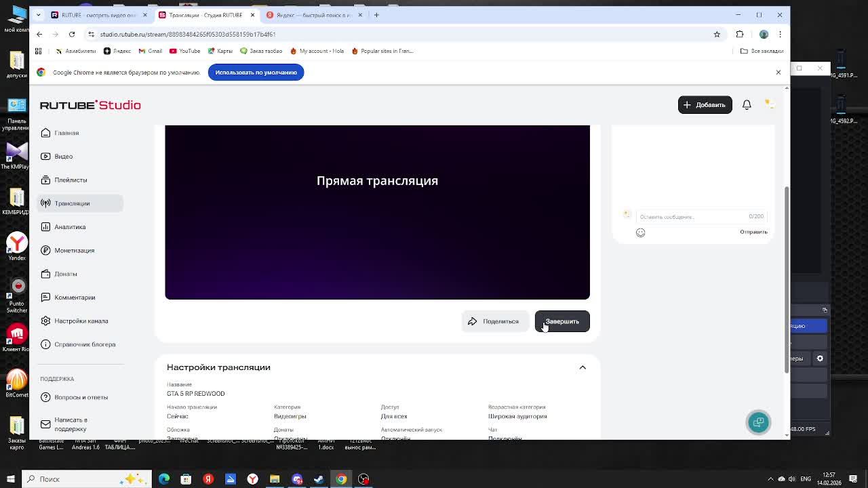Open the YouTube bookmark
This screenshot has width=868, height=488.
[x=184, y=51]
